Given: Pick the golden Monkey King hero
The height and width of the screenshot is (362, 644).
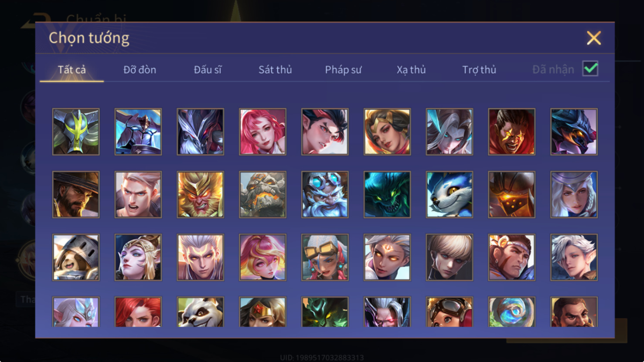Looking at the screenshot, I should [200, 194].
